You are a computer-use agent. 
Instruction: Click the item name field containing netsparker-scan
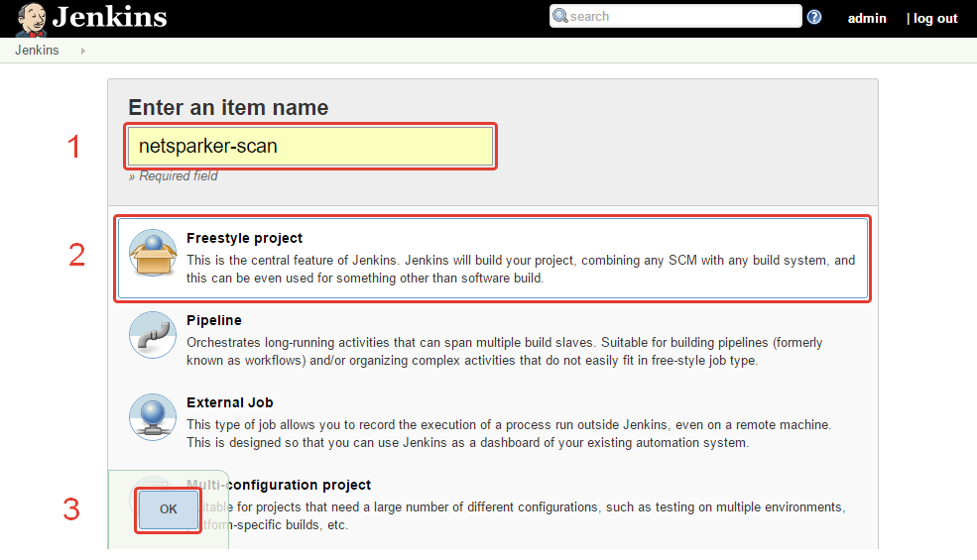[310, 146]
